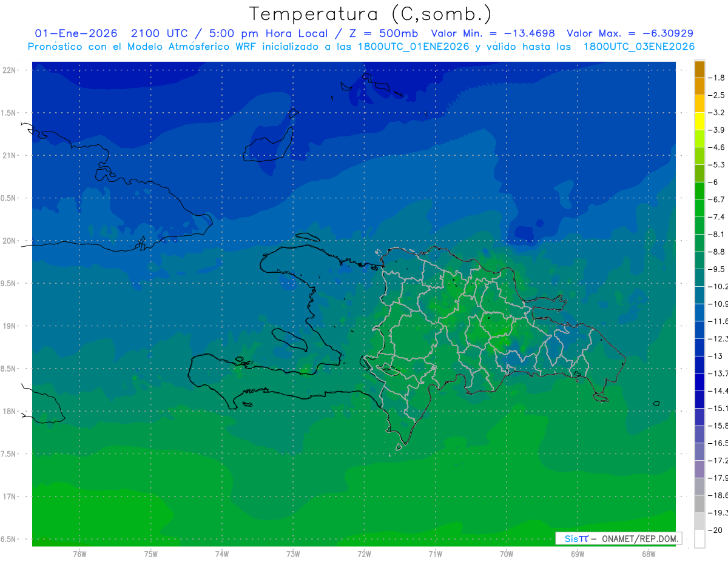
Task: Click the 17N latitude label
Action: coord(10,497)
